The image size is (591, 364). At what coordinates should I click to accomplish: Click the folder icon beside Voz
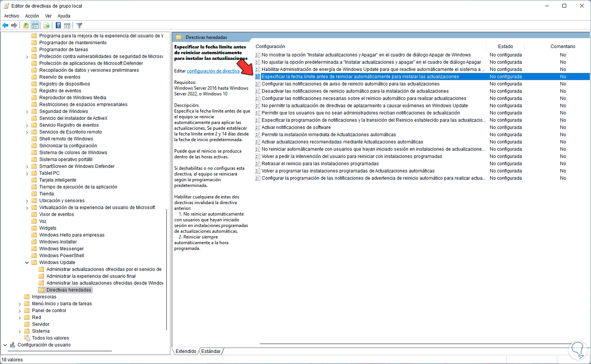point(34,221)
